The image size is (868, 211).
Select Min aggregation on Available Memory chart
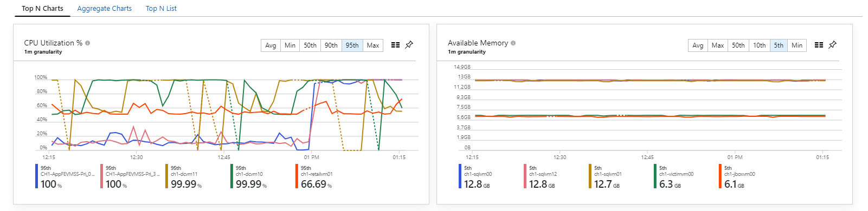tap(797, 45)
